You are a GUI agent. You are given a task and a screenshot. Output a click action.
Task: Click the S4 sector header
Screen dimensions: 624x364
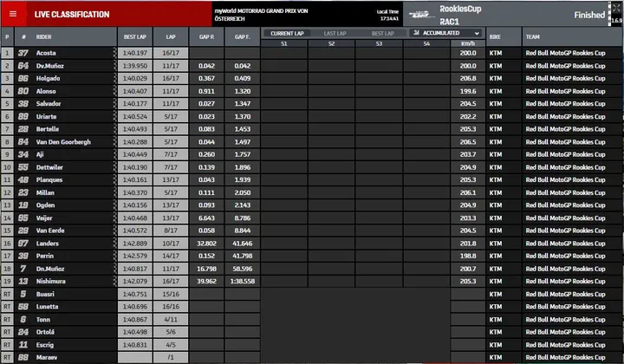(426, 43)
